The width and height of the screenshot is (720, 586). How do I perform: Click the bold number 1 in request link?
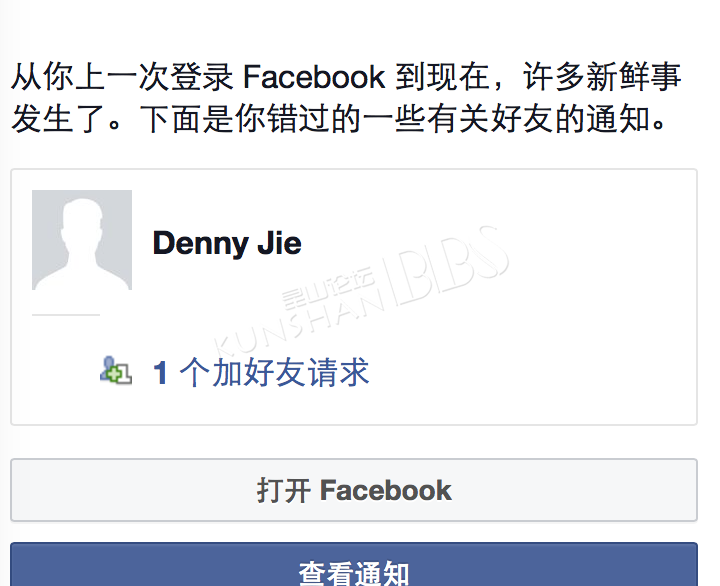point(160,372)
